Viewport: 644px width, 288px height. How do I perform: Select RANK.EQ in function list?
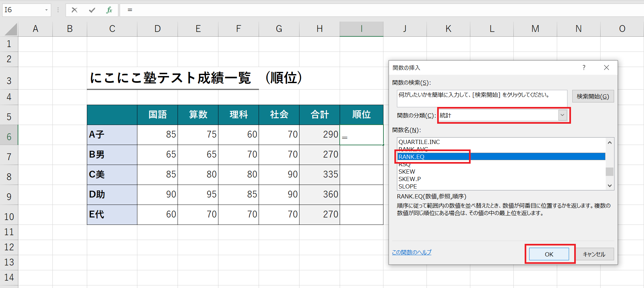501,157
